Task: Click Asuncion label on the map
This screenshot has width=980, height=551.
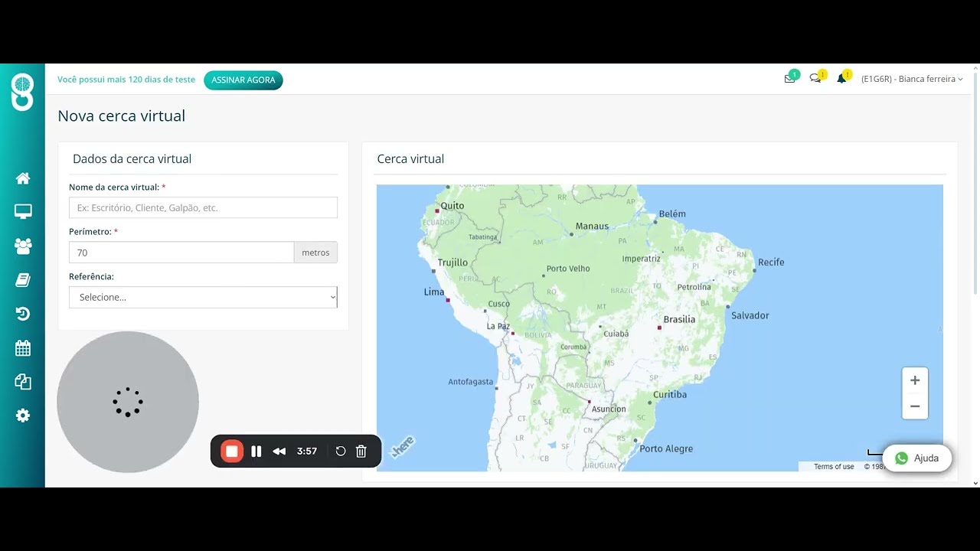Action: pyautogui.click(x=609, y=409)
